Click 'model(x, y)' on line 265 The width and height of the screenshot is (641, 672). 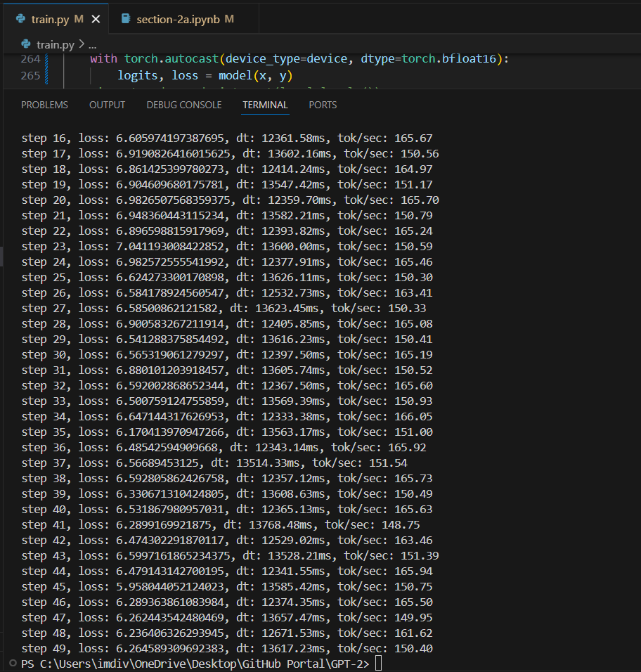[256, 76]
